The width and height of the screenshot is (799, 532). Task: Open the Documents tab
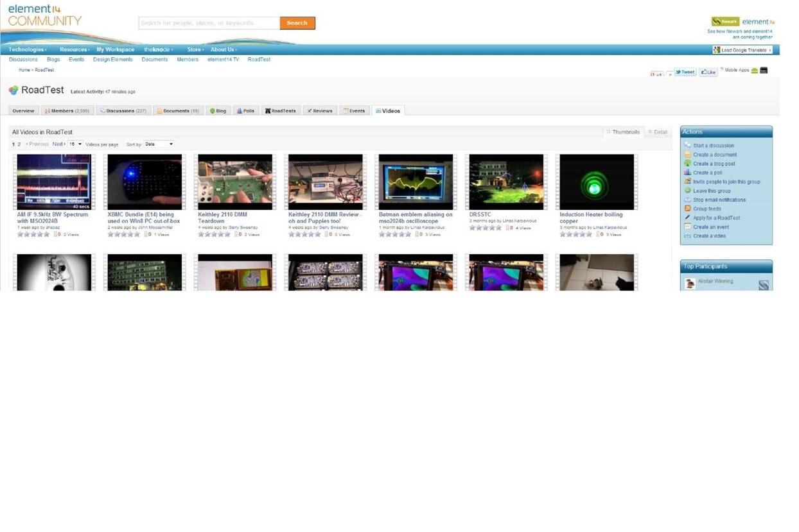pos(179,111)
